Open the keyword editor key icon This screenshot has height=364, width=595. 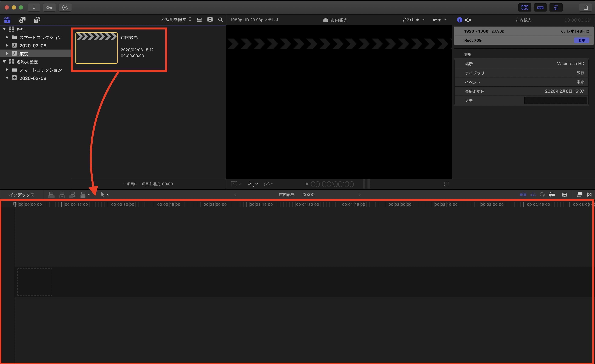50,7
